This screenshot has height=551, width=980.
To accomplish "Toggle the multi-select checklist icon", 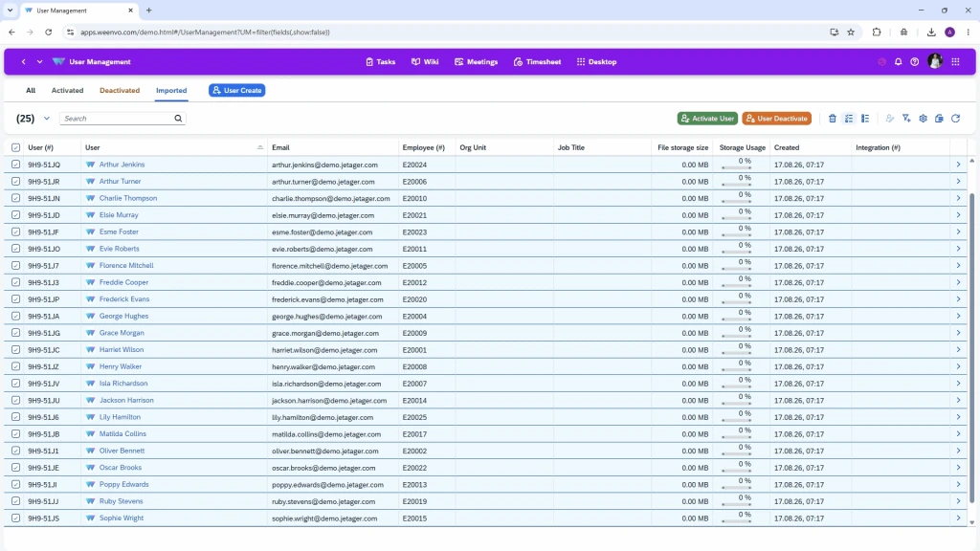I will point(849,118).
